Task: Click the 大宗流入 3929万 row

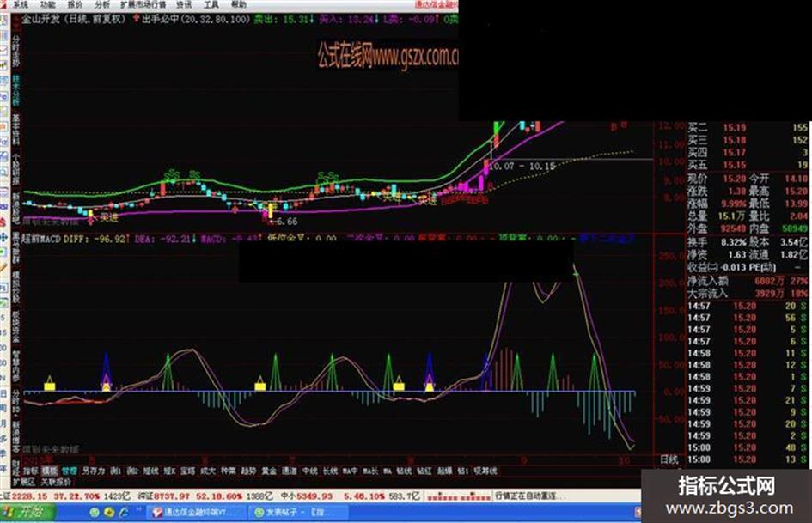Action: click(748, 293)
